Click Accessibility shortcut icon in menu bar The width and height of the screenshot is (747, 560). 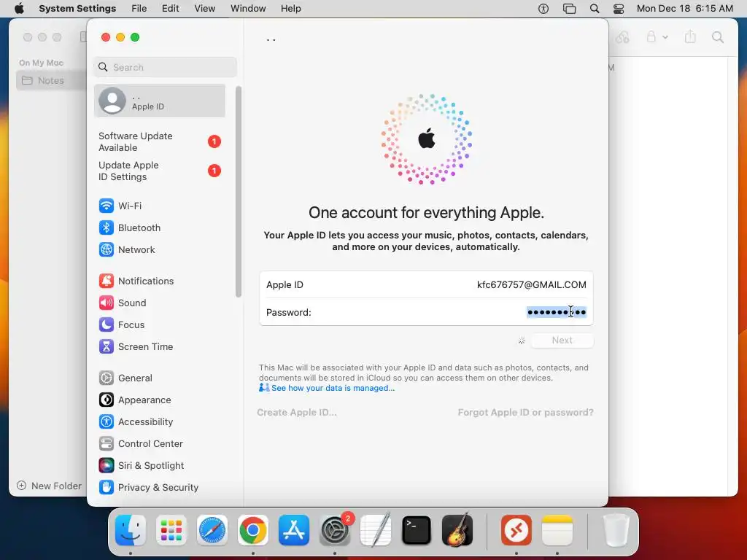coord(543,9)
